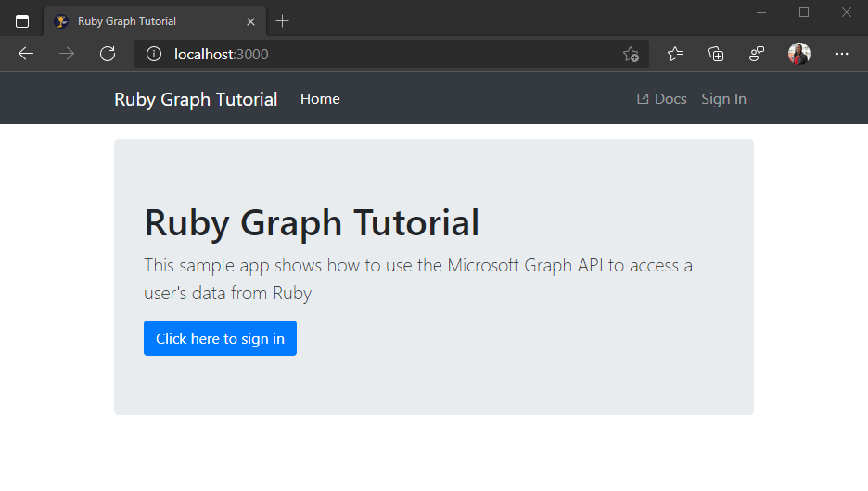Open Settings and more ellipsis menu
Image resolution: width=868 pixels, height=491 pixels.
pos(841,54)
